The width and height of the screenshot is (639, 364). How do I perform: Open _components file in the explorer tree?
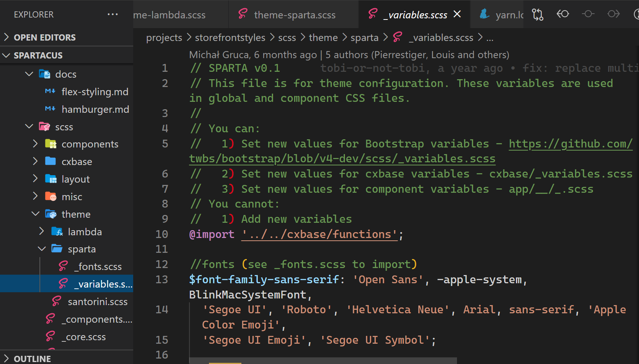(66, 319)
